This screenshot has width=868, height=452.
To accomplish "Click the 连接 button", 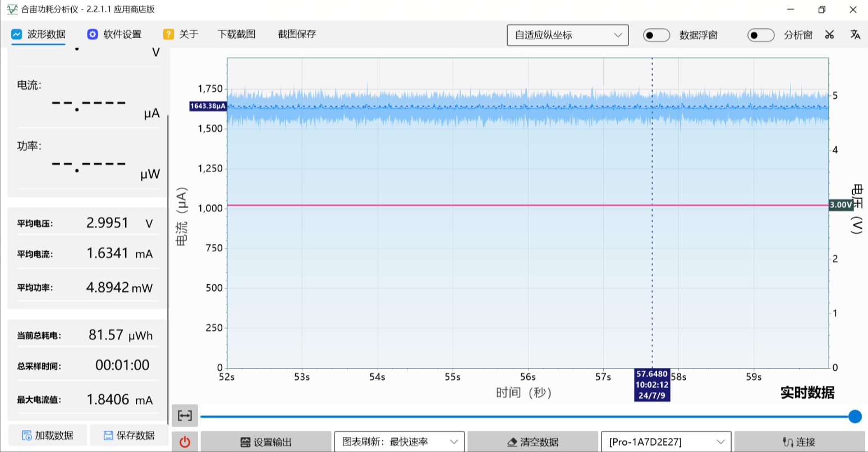I will (x=799, y=442).
